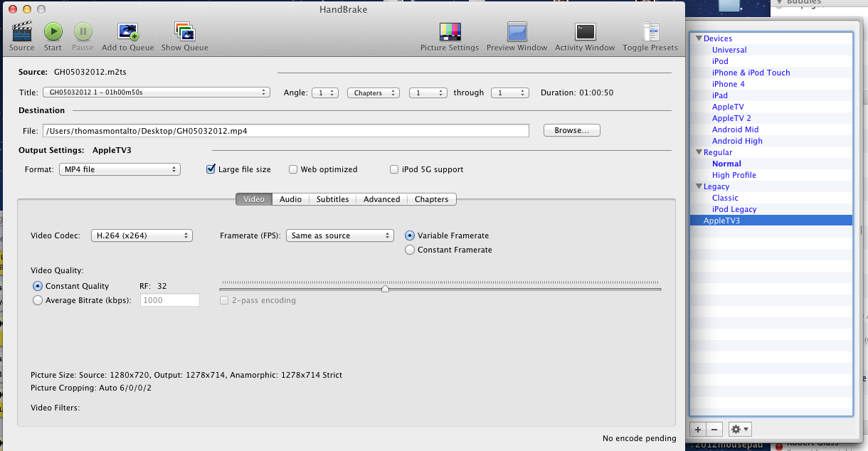Open the Show Queue icon
The height and width of the screenshot is (451, 868).
pyautogui.click(x=184, y=32)
